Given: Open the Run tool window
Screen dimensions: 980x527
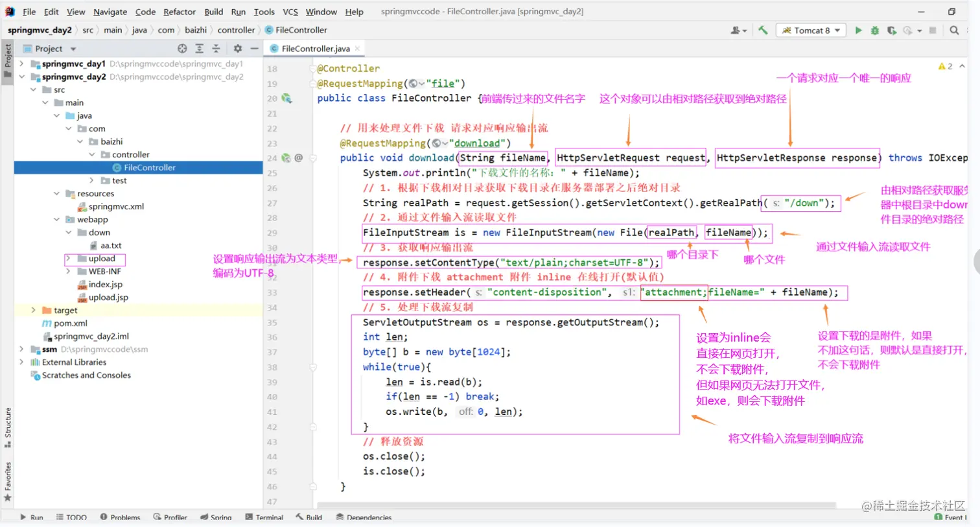Looking at the screenshot, I should (x=31, y=517).
